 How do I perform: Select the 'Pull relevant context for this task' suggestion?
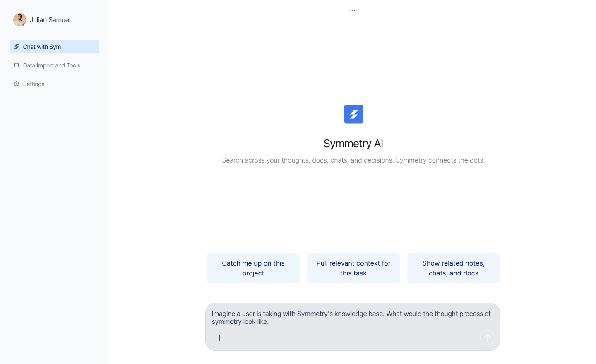[353, 268]
